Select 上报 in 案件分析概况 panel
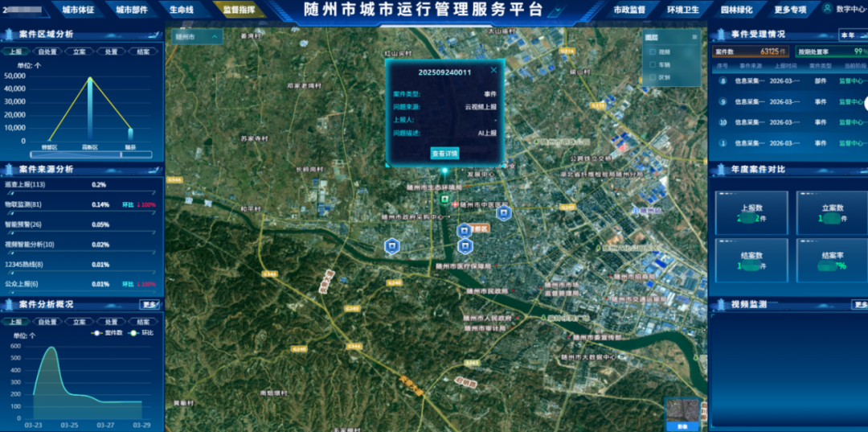The image size is (868, 432). click(x=15, y=322)
